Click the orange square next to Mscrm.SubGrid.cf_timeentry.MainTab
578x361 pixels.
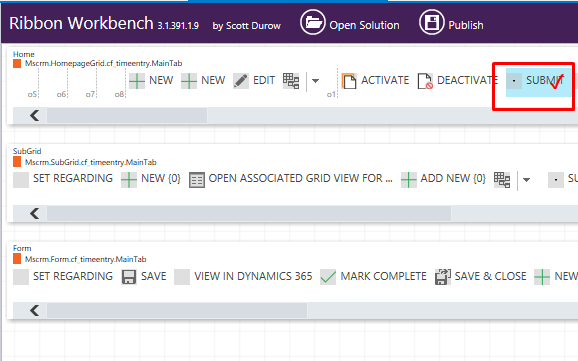[x=17, y=162]
